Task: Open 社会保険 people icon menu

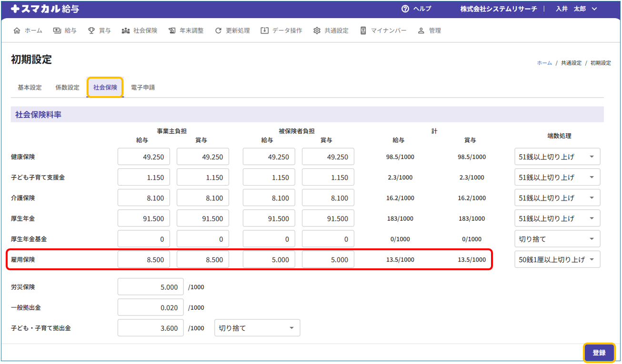Action: click(126, 30)
